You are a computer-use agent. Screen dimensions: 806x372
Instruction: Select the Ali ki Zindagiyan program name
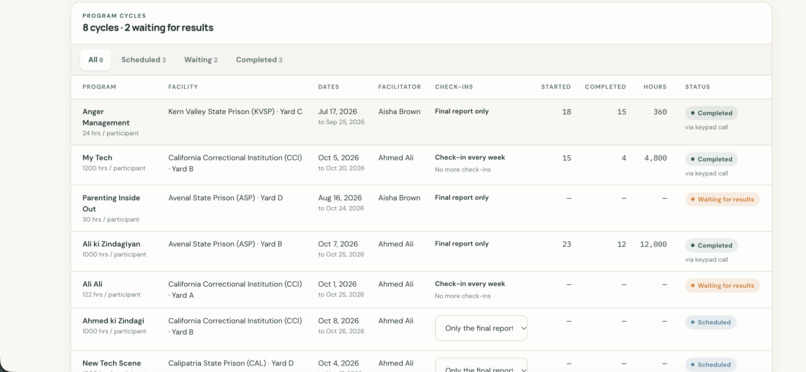coord(111,244)
